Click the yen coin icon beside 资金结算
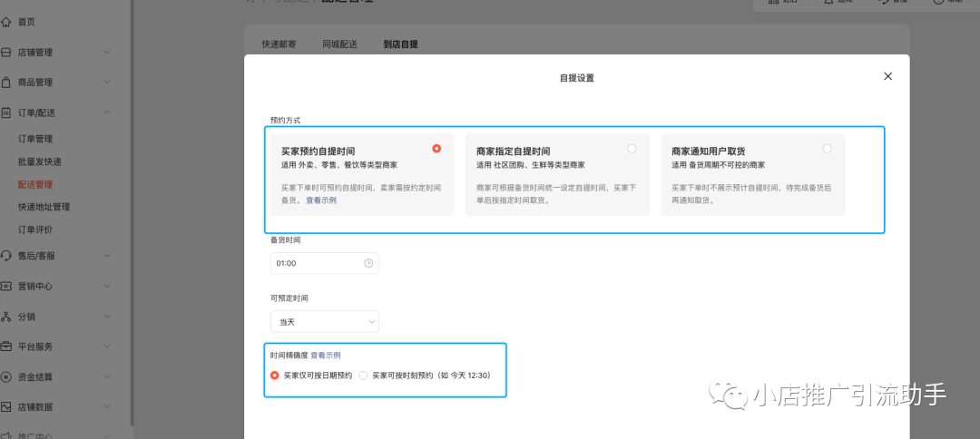980x439 pixels. [x=6, y=377]
